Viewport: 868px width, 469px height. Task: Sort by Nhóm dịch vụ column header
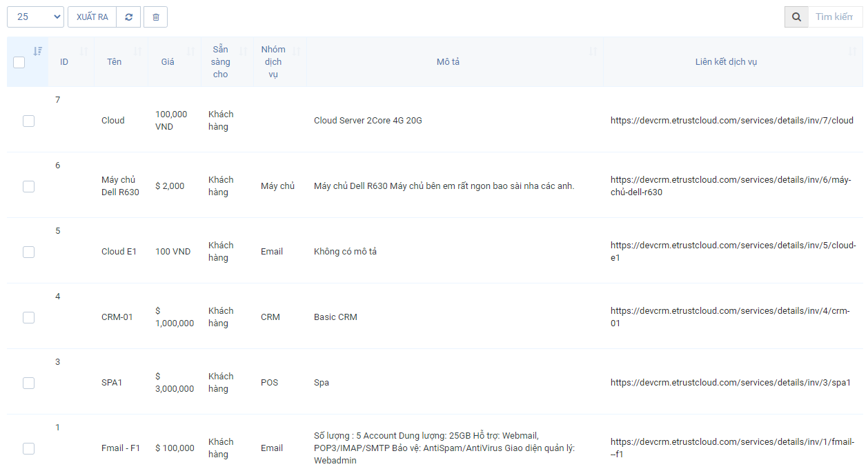(273, 62)
